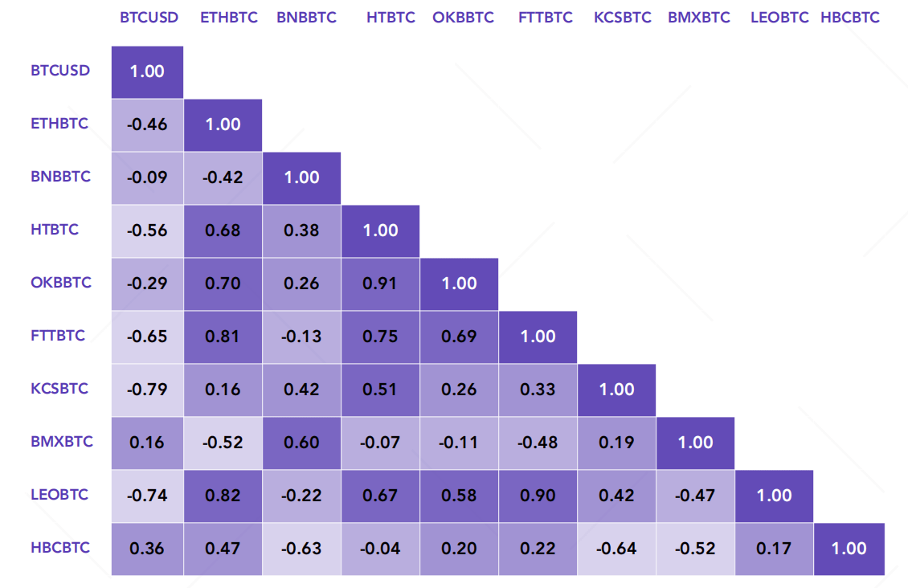Select the 0.82 correlation cell
The width and height of the screenshot is (908, 588).
(223, 496)
